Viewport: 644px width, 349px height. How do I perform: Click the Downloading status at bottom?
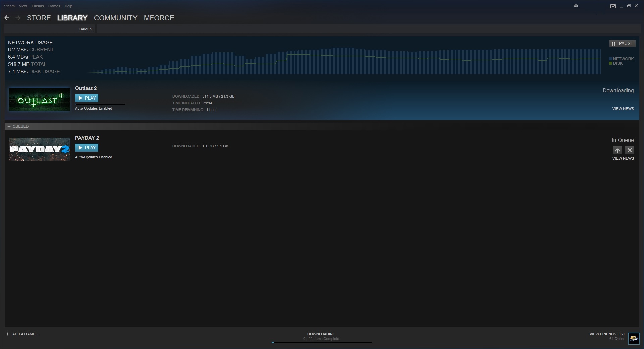(321, 334)
